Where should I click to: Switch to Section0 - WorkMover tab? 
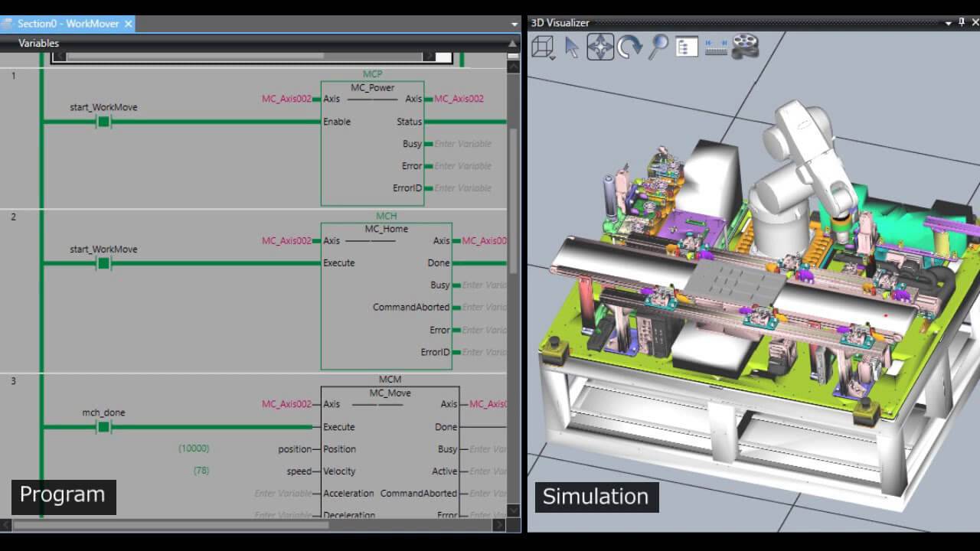pos(67,24)
